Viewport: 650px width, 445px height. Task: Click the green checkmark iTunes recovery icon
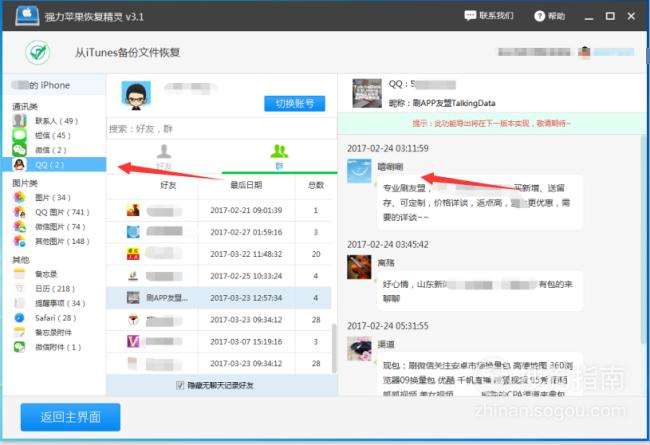38,52
